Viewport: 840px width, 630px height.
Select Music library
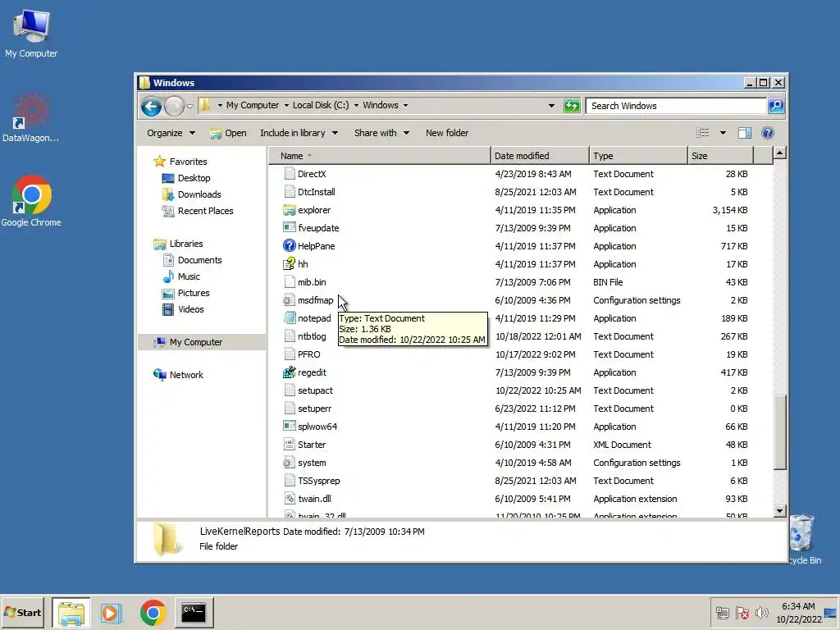click(x=189, y=276)
